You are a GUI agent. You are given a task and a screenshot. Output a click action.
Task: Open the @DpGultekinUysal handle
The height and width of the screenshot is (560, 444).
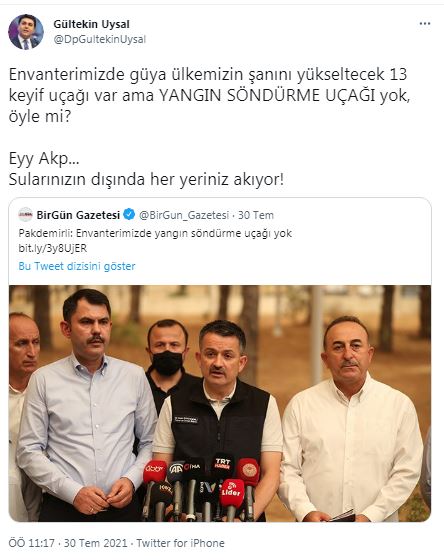click(x=100, y=39)
